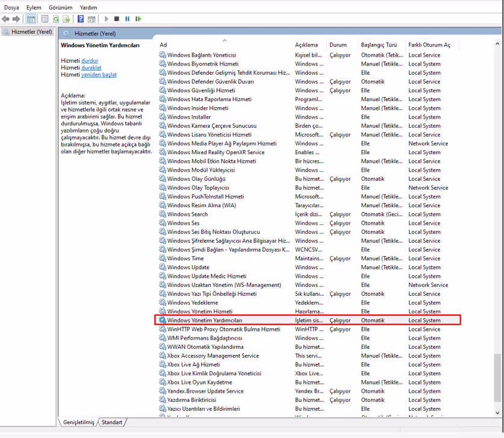Export the list using the toolbar icon
This screenshot has width=504, height=438.
66,19
